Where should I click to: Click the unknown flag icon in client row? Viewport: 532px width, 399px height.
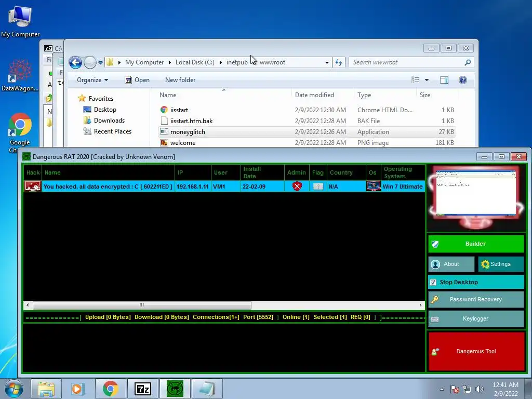[318, 187]
